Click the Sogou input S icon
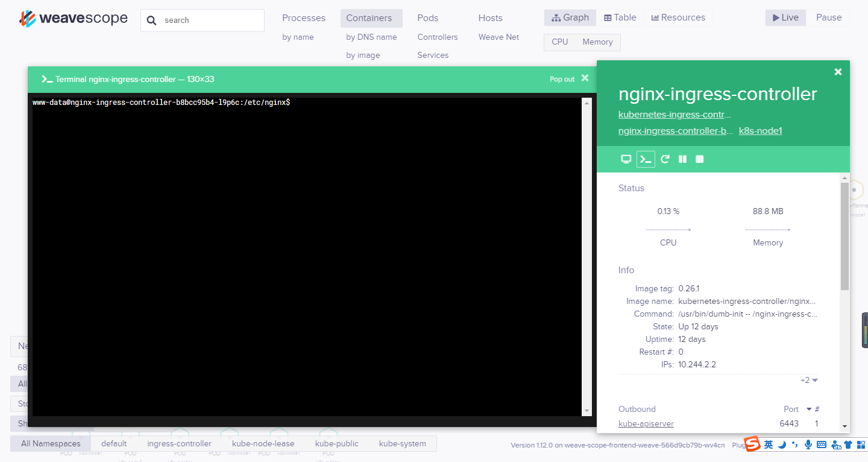 click(x=752, y=444)
